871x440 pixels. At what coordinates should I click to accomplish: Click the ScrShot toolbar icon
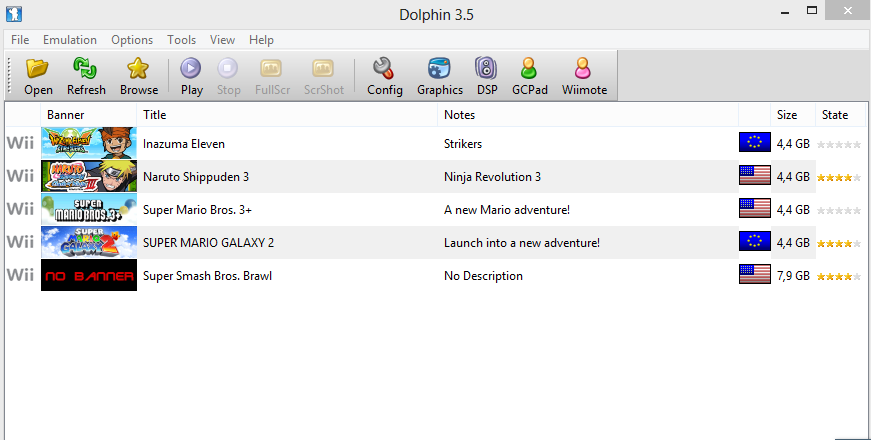click(323, 69)
